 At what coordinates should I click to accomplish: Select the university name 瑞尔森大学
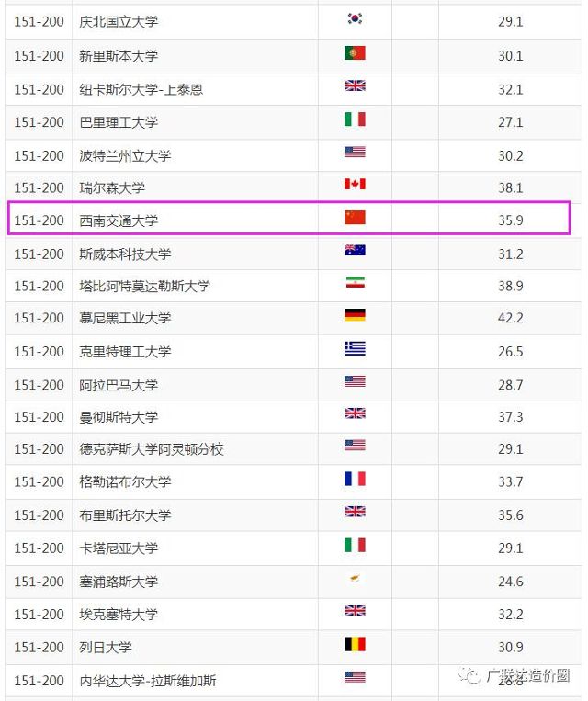pyautogui.click(x=112, y=187)
